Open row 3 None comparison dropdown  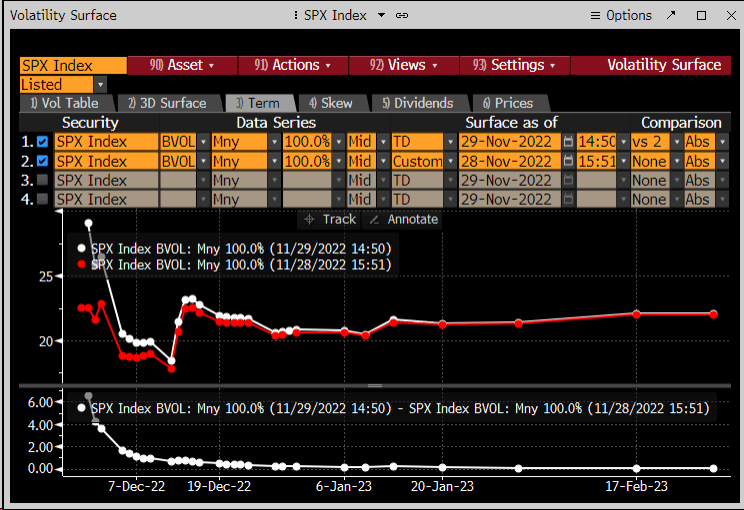point(677,180)
